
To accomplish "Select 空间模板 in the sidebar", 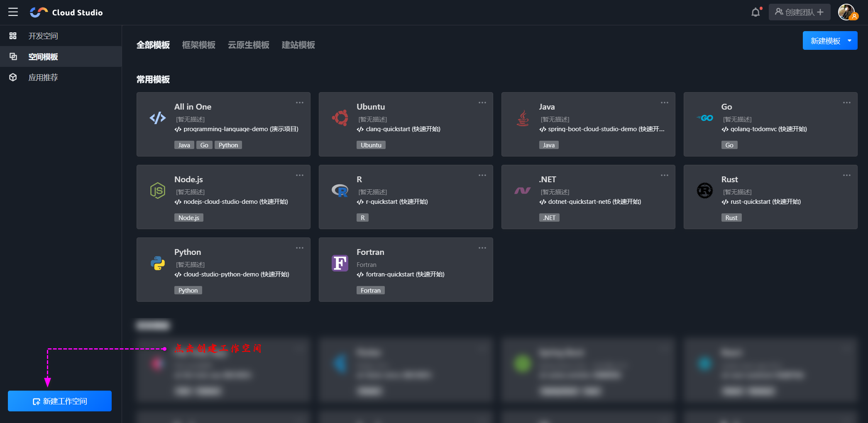I will pos(61,56).
